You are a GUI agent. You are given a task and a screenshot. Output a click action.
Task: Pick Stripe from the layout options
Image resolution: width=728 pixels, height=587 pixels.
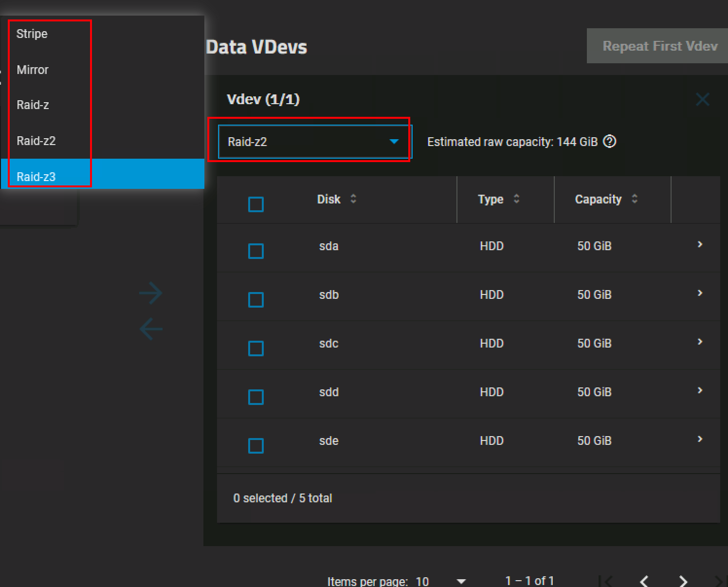[x=32, y=34]
